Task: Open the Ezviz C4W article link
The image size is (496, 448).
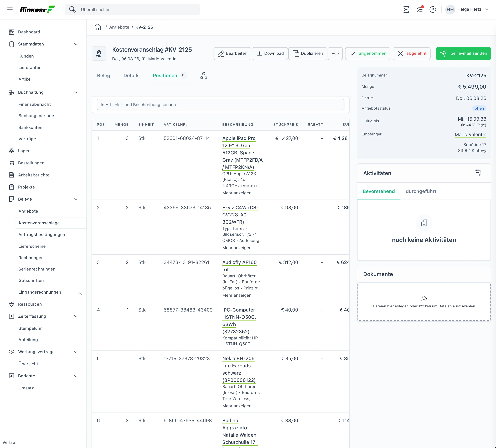Action: point(240,215)
